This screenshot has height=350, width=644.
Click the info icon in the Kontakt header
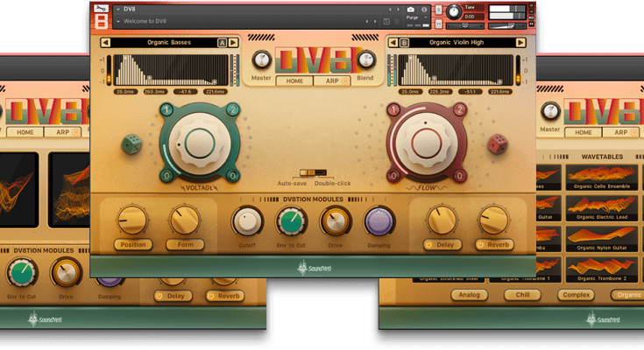click(426, 10)
